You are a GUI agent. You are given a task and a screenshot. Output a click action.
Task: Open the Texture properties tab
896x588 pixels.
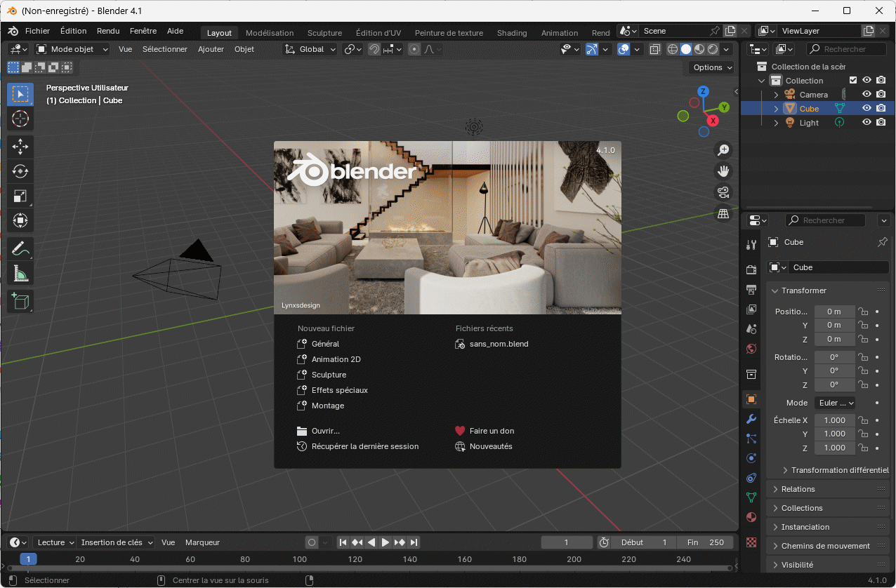751,542
